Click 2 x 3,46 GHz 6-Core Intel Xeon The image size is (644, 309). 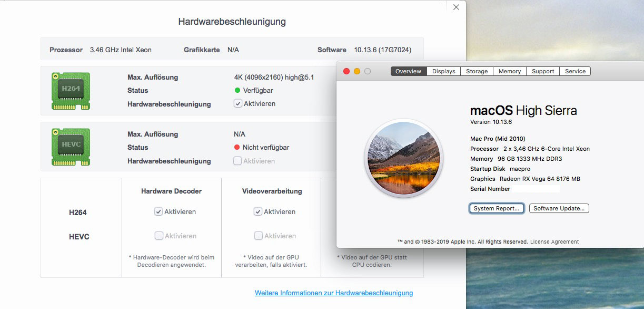click(x=544, y=149)
